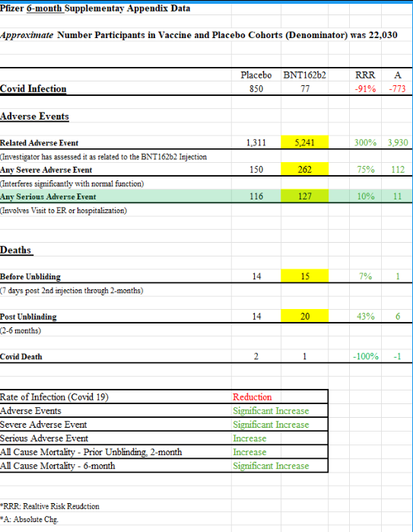Select the -100% cell
The image size is (413, 532).
coord(366,356)
